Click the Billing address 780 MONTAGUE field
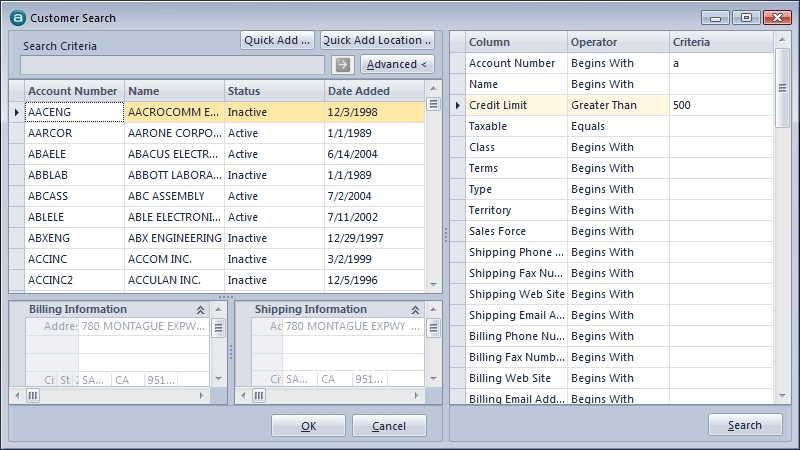Screen dimensions: 800x450 [144, 326]
